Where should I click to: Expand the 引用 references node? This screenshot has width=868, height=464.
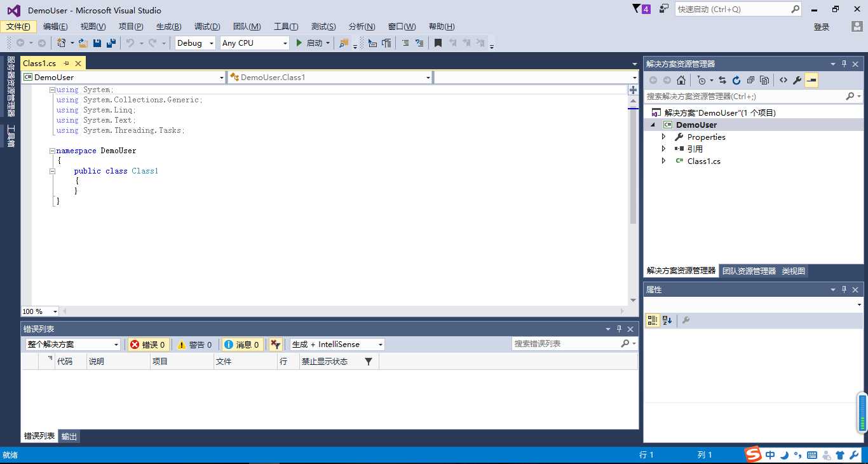click(x=663, y=149)
